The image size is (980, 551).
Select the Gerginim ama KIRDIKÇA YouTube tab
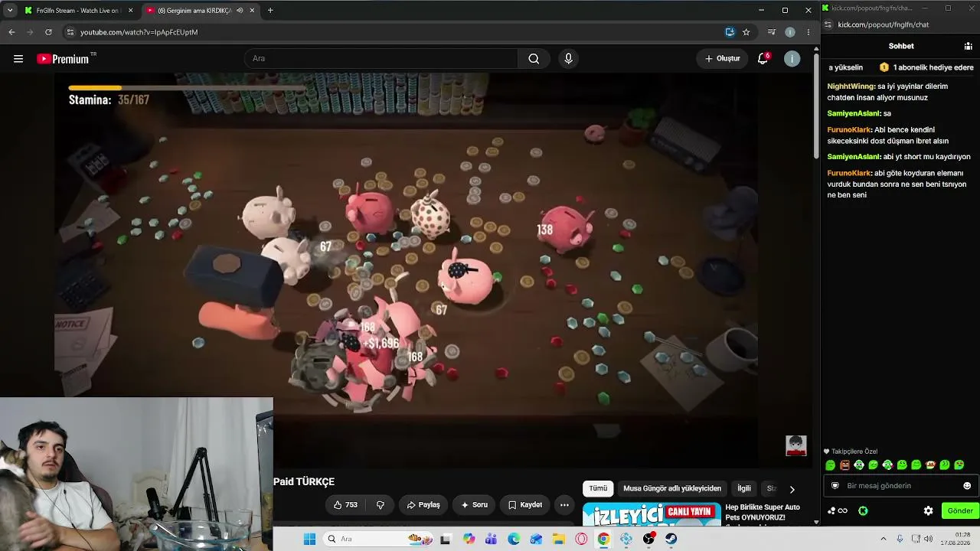pyautogui.click(x=201, y=11)
